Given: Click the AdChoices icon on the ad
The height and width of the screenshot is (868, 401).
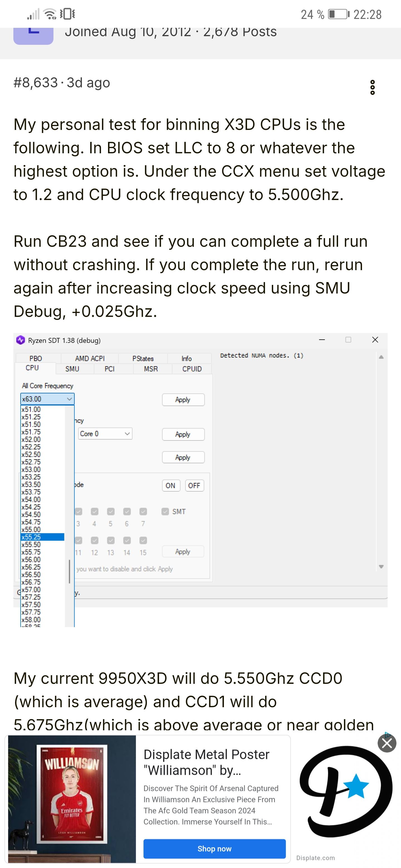Looking at the screenshot, I should point(388,735).
